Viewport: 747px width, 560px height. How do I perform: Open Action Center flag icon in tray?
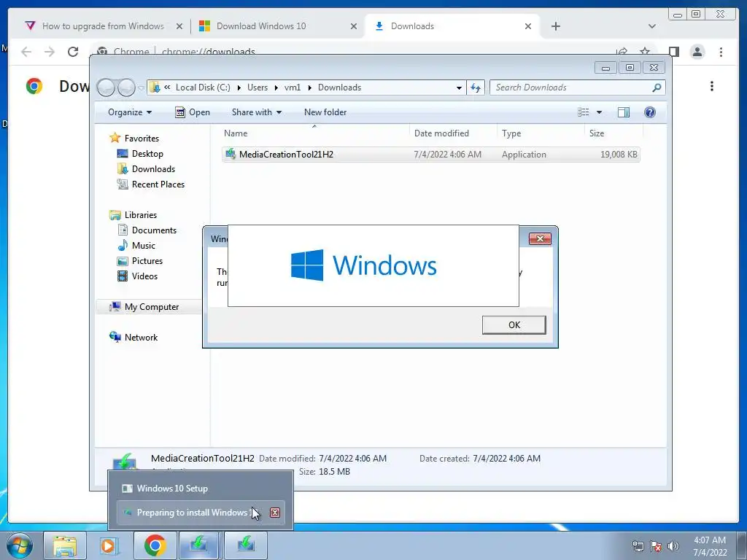pos(656,546)
